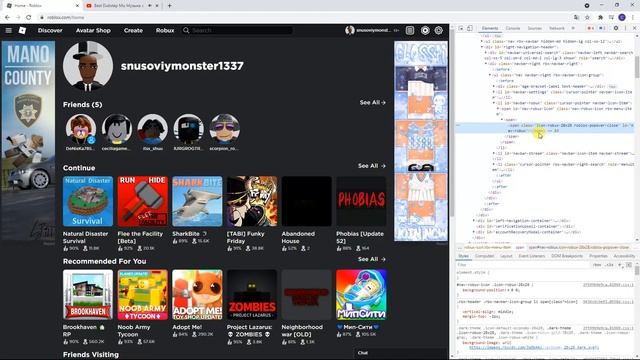Click DevTools messages count badge
Image resolution: width=640 pixels, height=360 pixels.
pos(602,28)
